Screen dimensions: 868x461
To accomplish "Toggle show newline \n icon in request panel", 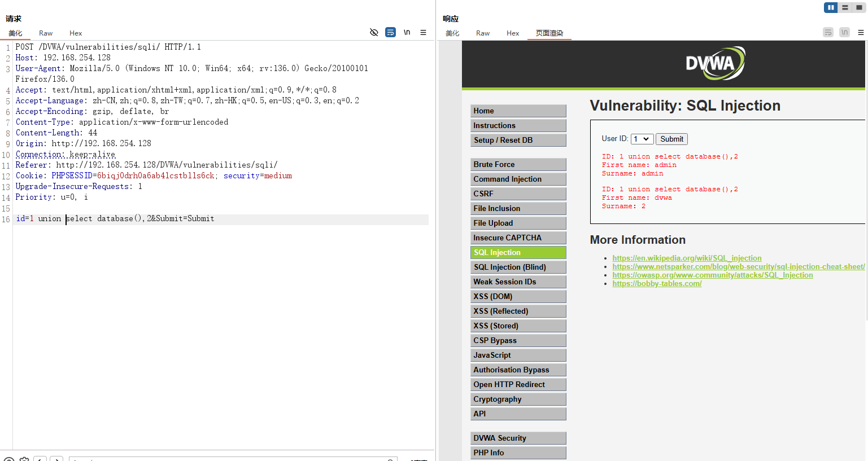I will coord(407,32).
